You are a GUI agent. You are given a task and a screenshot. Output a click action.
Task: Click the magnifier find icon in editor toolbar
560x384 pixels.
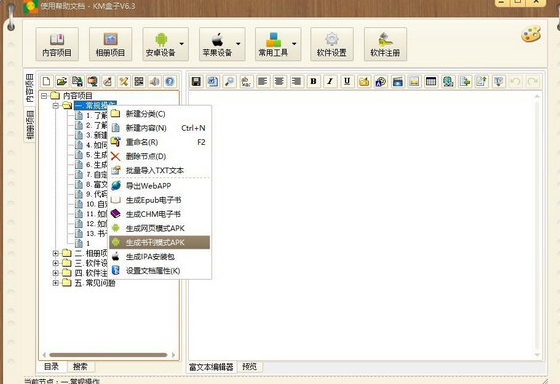[229, 81]
